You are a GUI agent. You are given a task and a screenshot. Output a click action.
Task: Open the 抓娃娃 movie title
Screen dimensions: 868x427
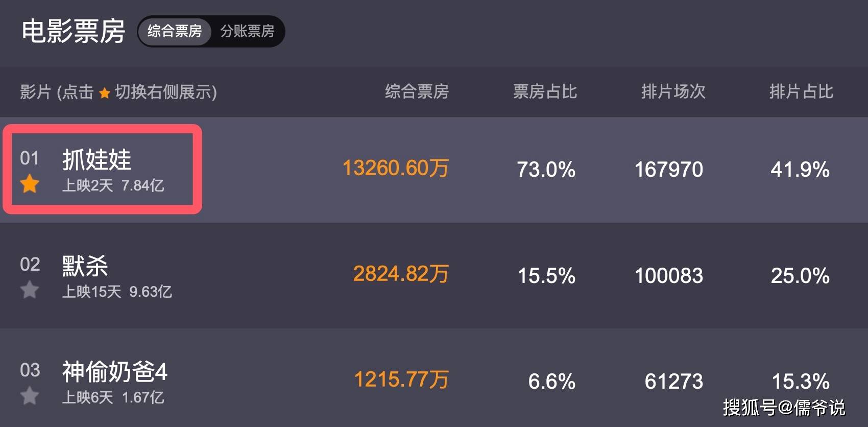click(97, 159)
